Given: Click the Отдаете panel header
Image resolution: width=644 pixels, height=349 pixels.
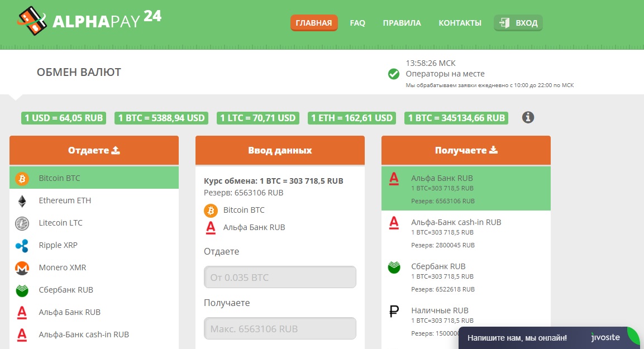Looking at the screenshot, I should tap(94, 150).
